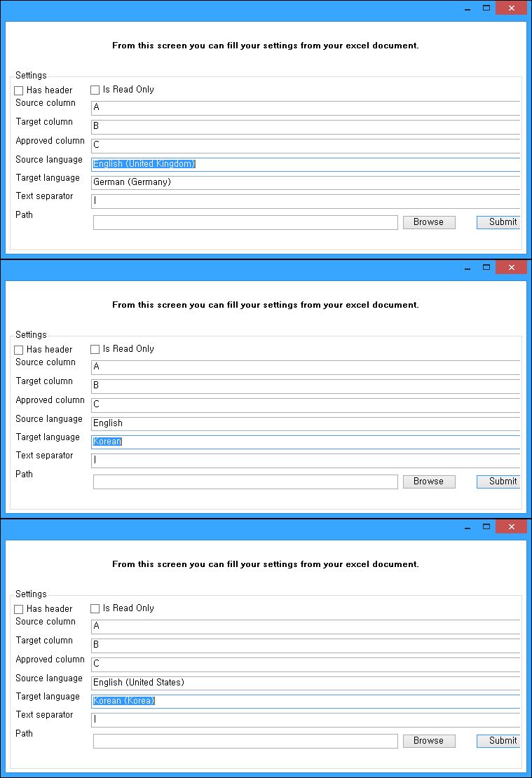Select the English (United States) source language field
The width and height of the screenshot is (532, 778).
pos(305,683)
